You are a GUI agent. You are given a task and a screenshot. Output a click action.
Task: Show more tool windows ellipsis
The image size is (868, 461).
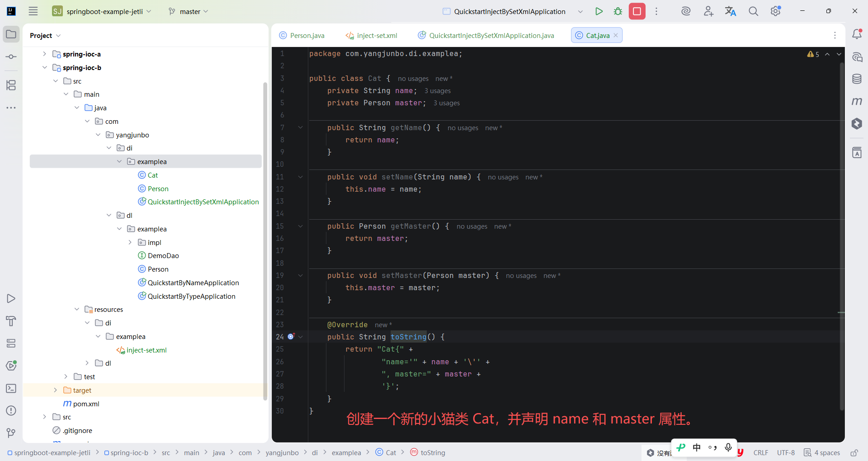click(x=11, y=108)
